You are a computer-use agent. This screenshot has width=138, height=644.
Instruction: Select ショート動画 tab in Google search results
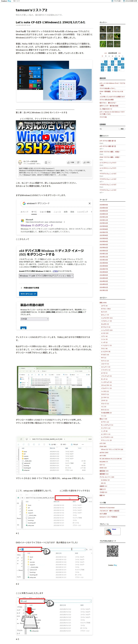[45, 212]
